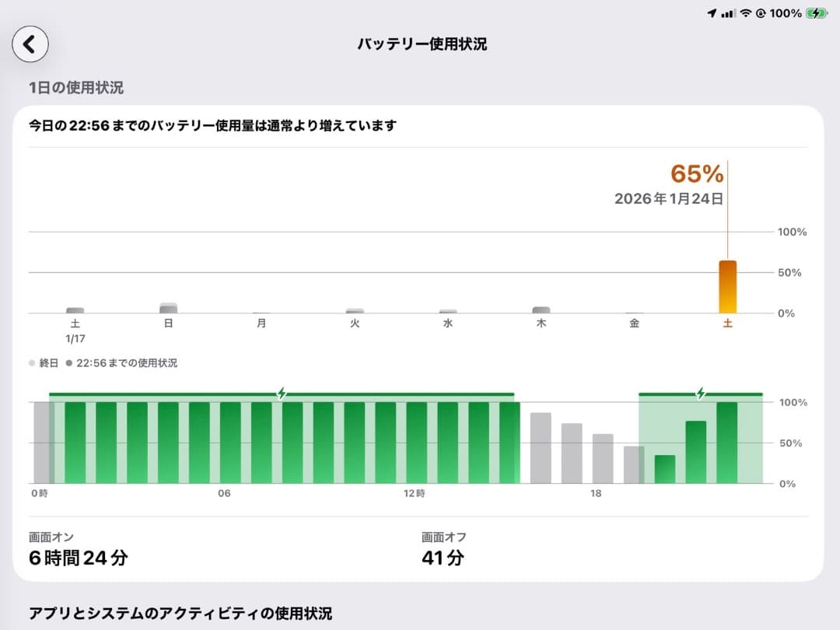
Task: Tap the orientation lock icon in the status bar
Action: (761, 12)
